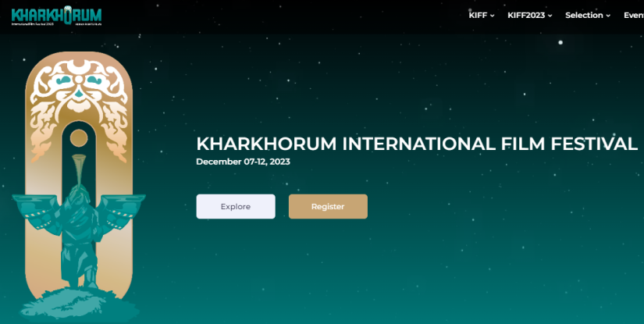Open the KIFF menu
The width and height of the screenshot is (644, 324).
coord(482,15)
